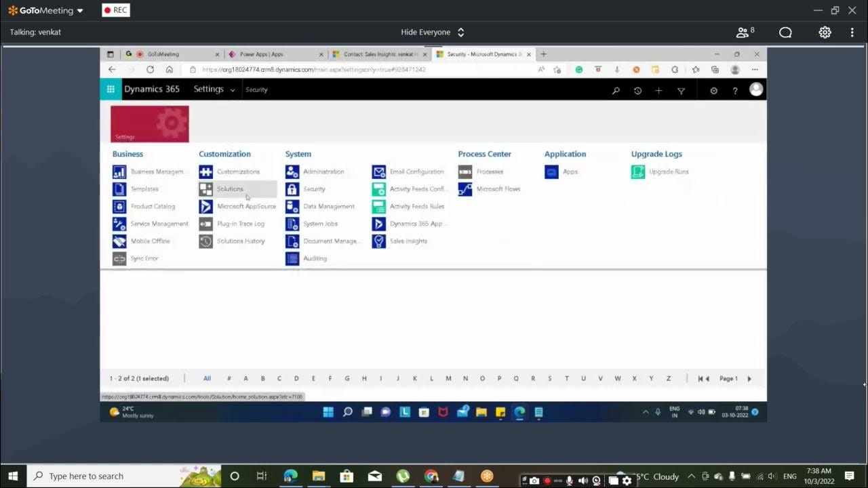Filter list by letter S
868x488 pixels.
(549, 379)
